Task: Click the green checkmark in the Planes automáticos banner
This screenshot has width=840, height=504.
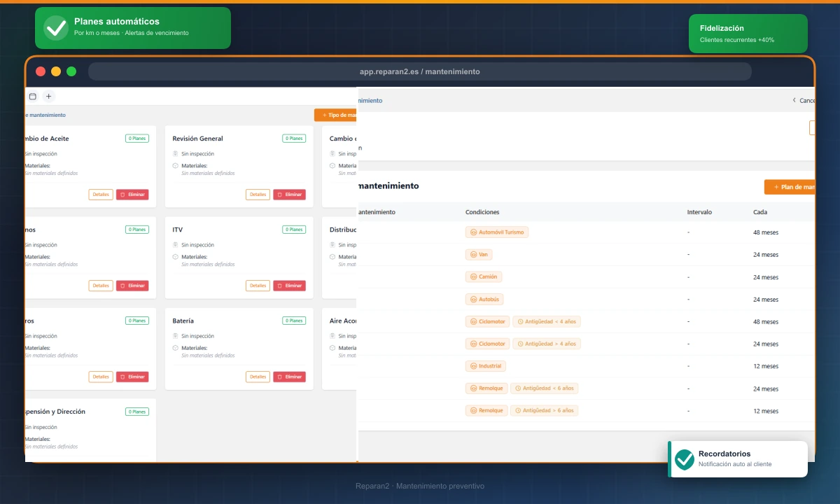Action: [x=56, y=28]
